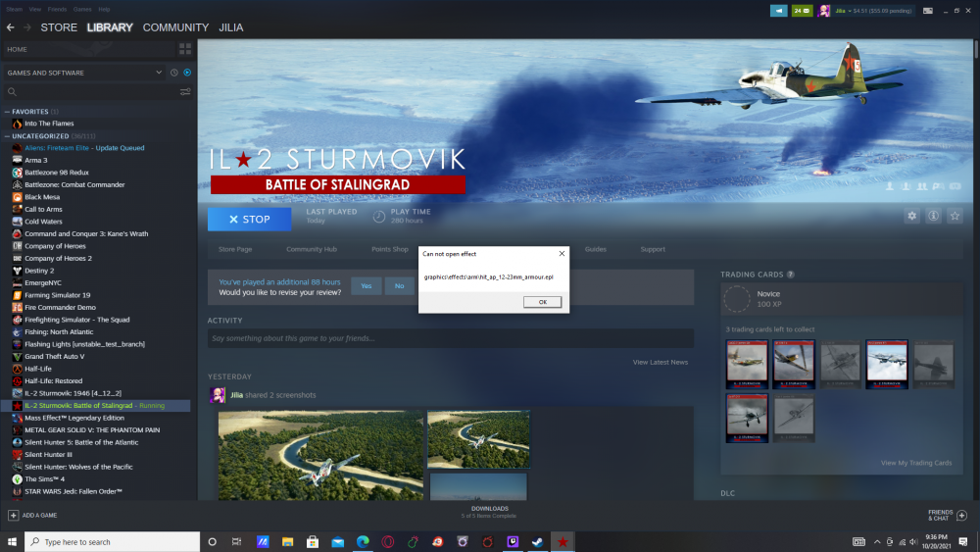Image resolution: width=980 pixels, height=552 pixels.
Task: Collapse the Favorites category
Action: pyautogui.click(x=8, y=111)
